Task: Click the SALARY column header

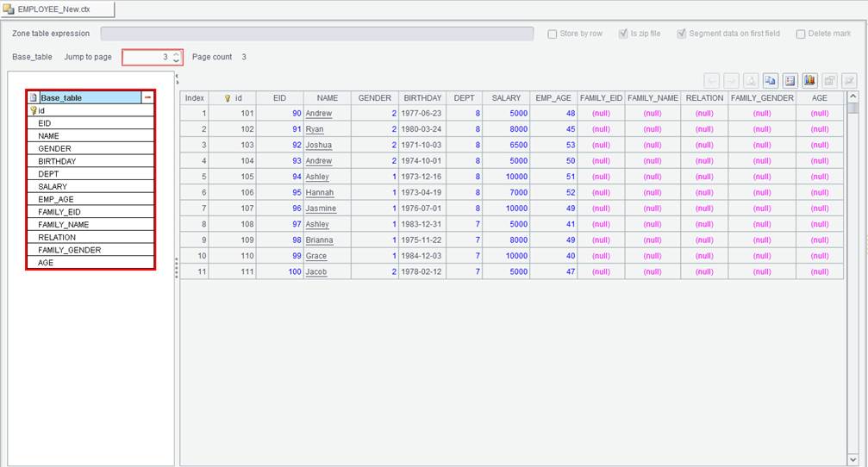Action: point(506,98)
